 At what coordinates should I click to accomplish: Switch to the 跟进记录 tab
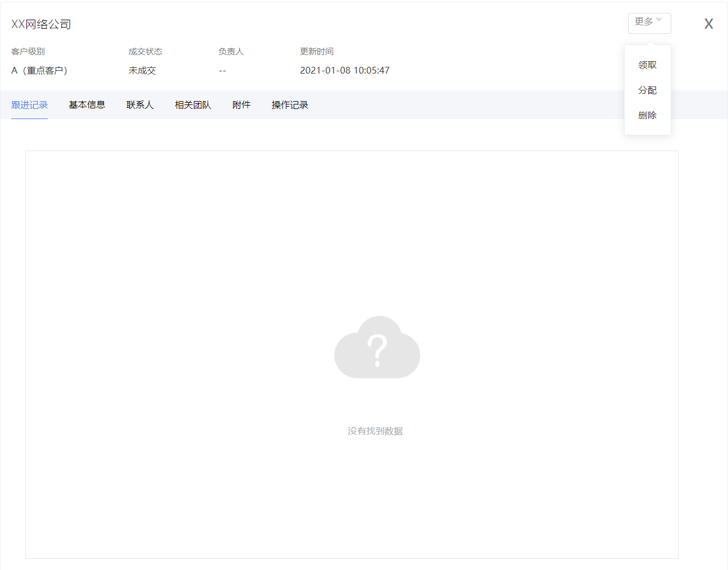click(x=30, y=105)
